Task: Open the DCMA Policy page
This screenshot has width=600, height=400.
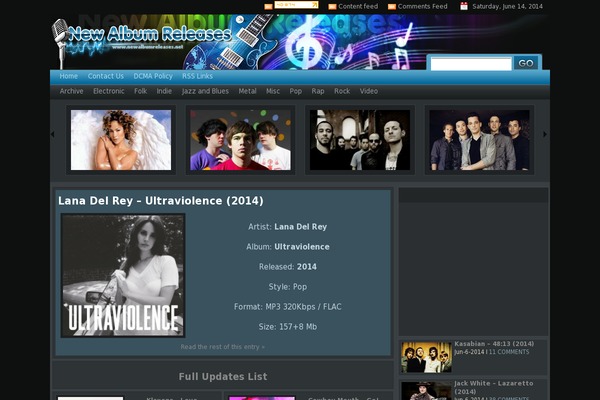Action: pos(153,76)
